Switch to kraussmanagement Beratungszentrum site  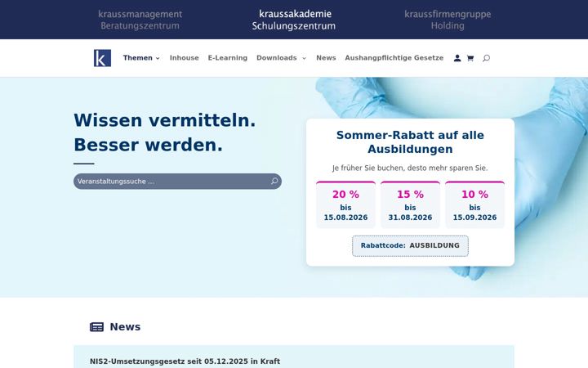click(140, 20)
